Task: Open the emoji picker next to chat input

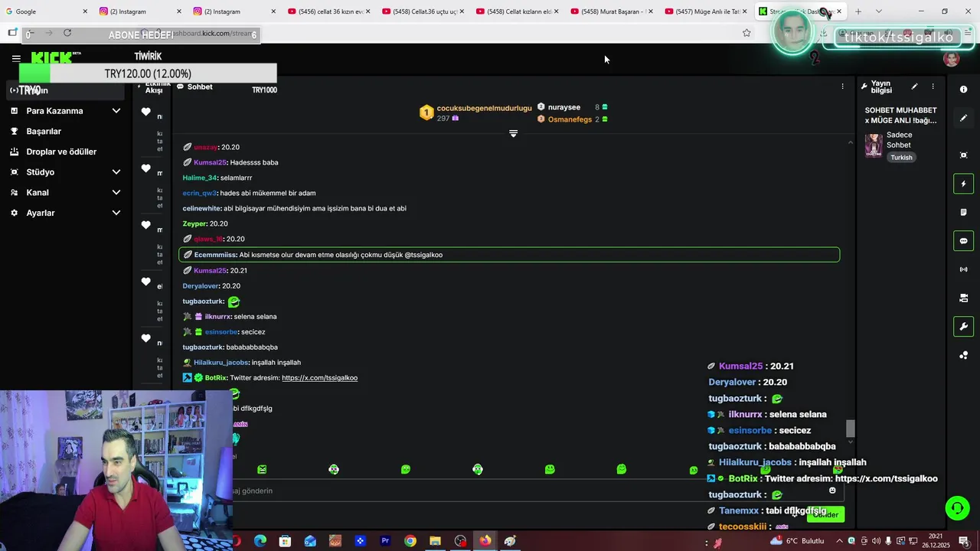Action: pyautogui.click(x=832, y=491)
